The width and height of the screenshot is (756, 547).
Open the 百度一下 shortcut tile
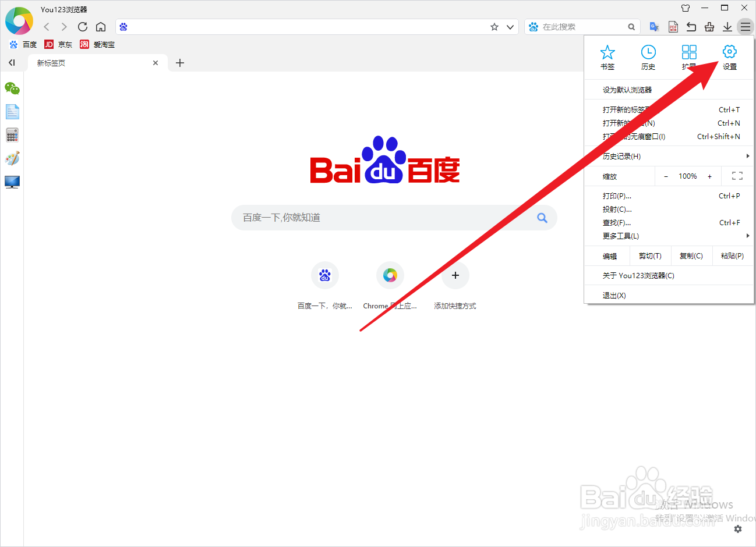point(325,286)
